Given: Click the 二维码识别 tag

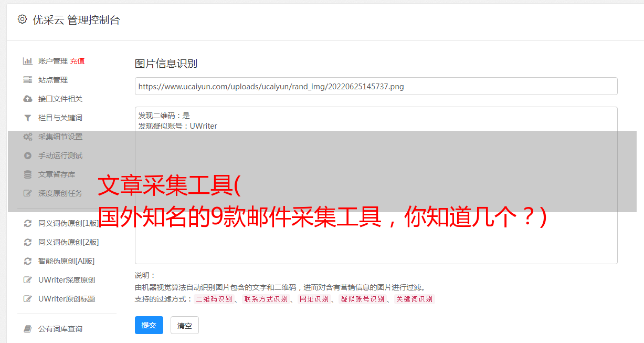Looking at the screenshot, I should pyautogui.click(x=214, y=299).
